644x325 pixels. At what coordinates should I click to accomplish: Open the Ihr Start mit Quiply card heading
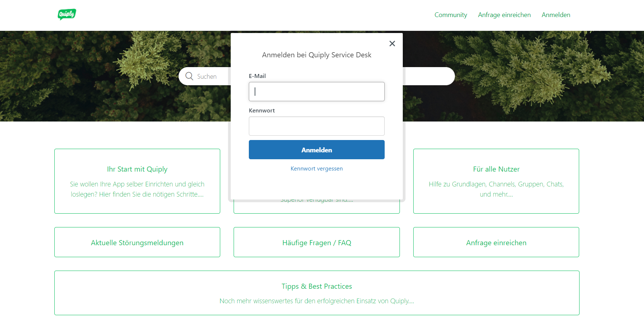pyautogui.click(x=137, y=169)
